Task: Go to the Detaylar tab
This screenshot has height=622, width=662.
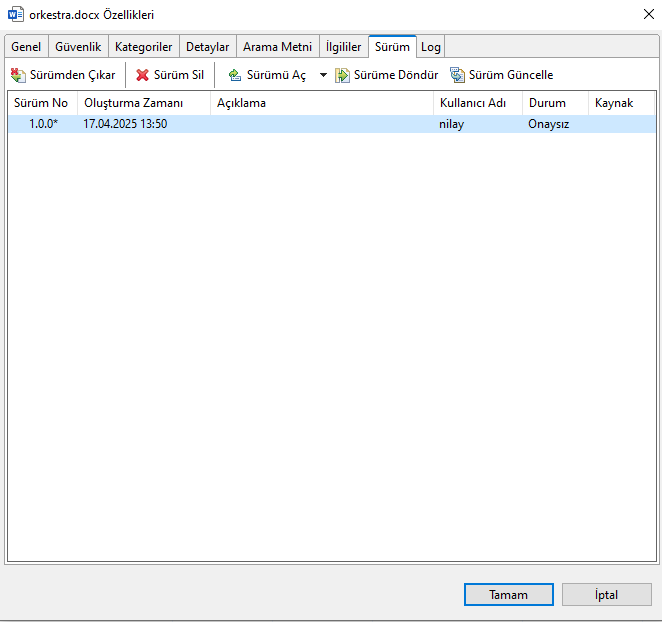Action: [x=208, y=47]
